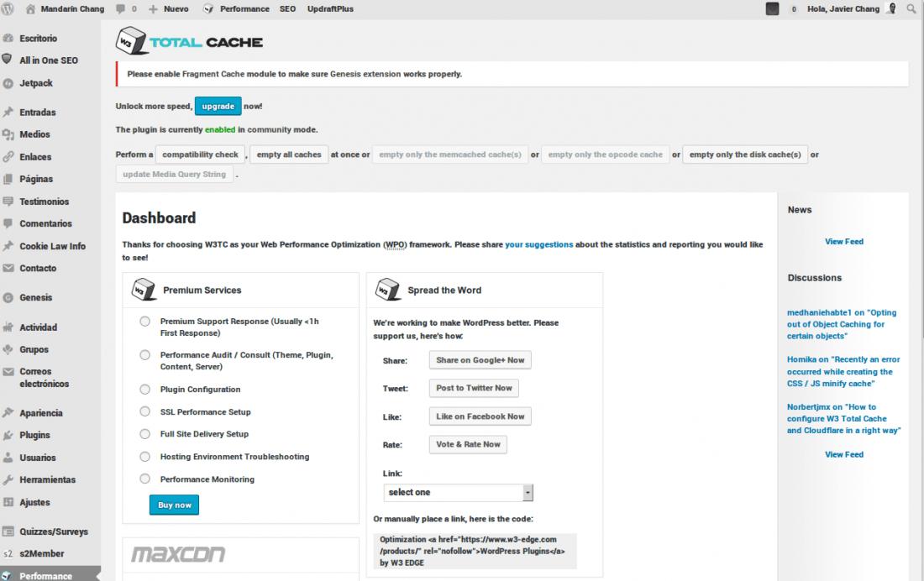
Task: Click the Jetpack sidebar icon
Action: [8, 84]
